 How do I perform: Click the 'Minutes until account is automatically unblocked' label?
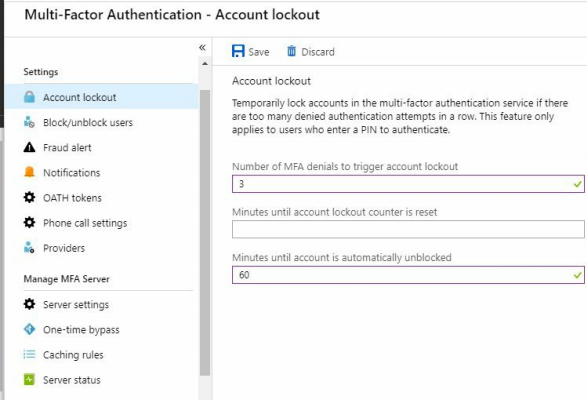pos(342,257)
